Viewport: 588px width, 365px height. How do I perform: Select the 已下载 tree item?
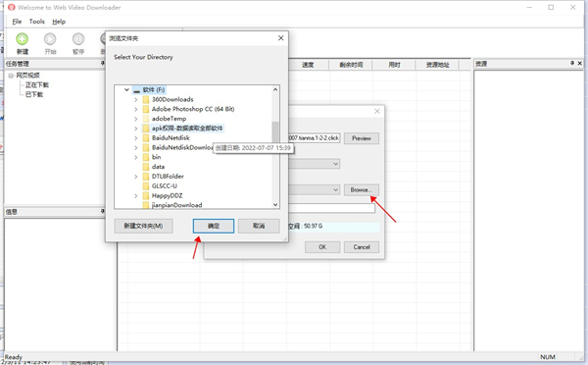click(34, 94)
